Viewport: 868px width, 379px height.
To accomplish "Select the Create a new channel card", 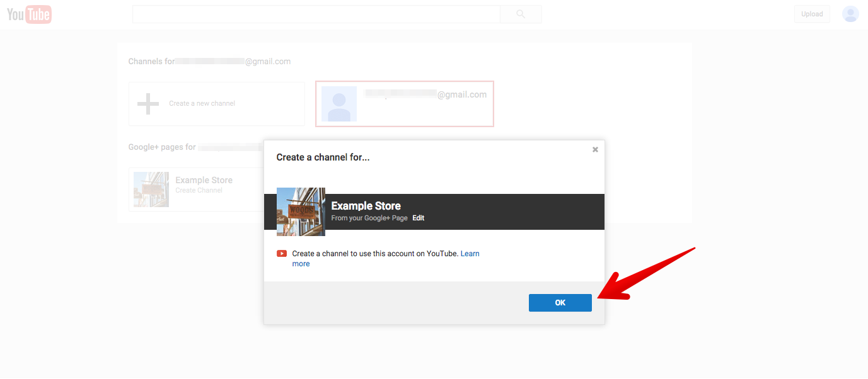I will (216, 103).
